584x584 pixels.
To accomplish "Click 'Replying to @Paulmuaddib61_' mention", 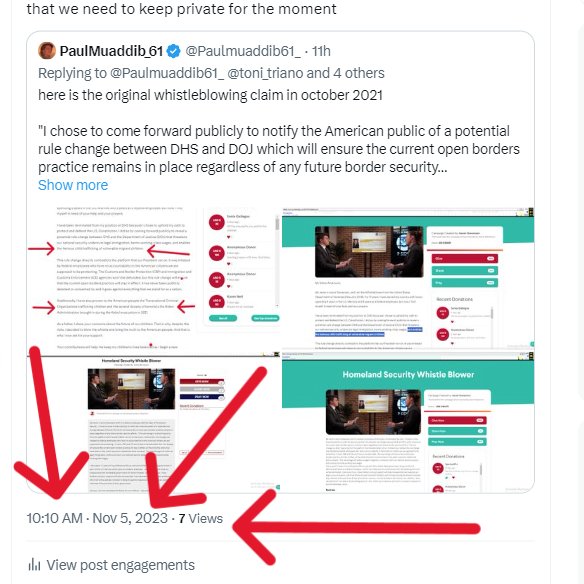I will tap(131, 73).
